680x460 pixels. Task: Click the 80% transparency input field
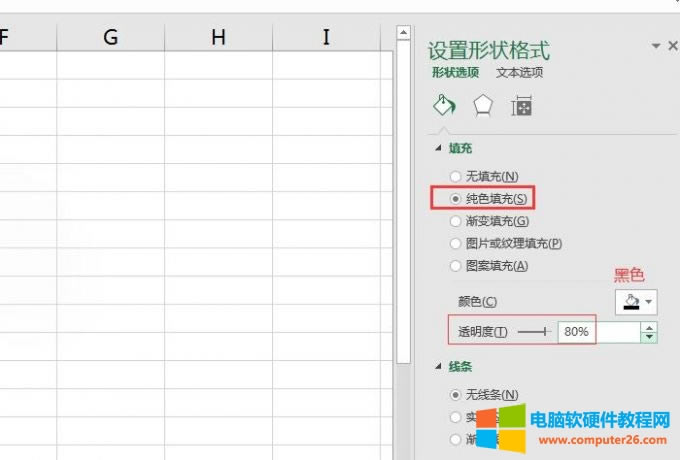click(x=599, y=332)
